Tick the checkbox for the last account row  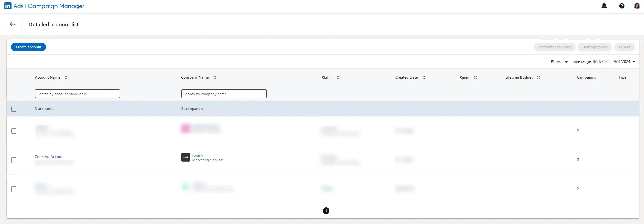[14, 189]
